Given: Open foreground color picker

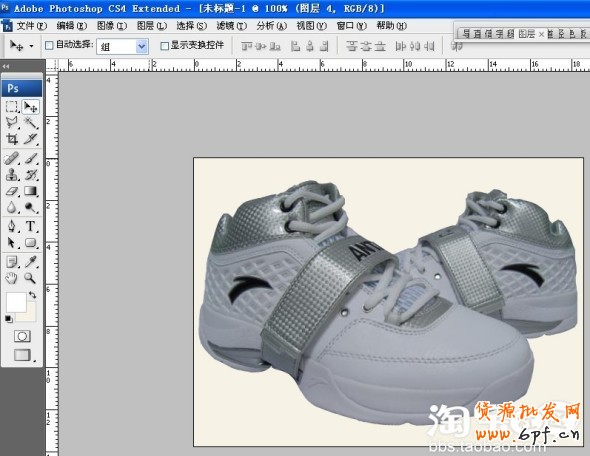Looking at the screenshot, I should [x=16, y=302].
